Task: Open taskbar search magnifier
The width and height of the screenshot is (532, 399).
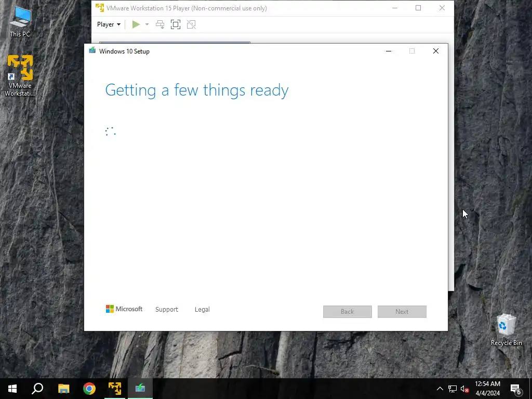Action: pyautogui.click(x=37, y=389)
